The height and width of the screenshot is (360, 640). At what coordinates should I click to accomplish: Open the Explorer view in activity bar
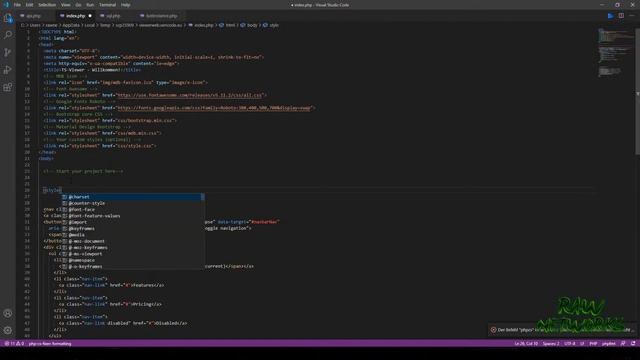click(8, 18)
